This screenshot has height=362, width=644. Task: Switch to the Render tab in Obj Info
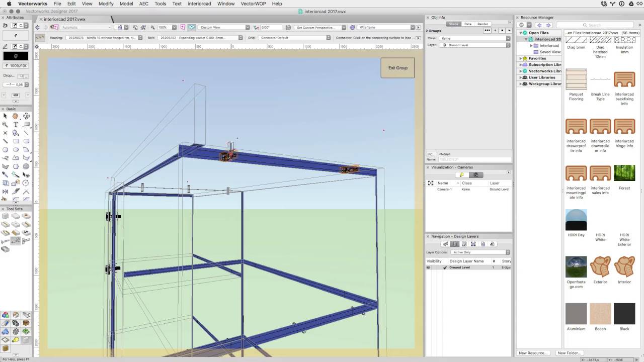[x=483, y=24]
